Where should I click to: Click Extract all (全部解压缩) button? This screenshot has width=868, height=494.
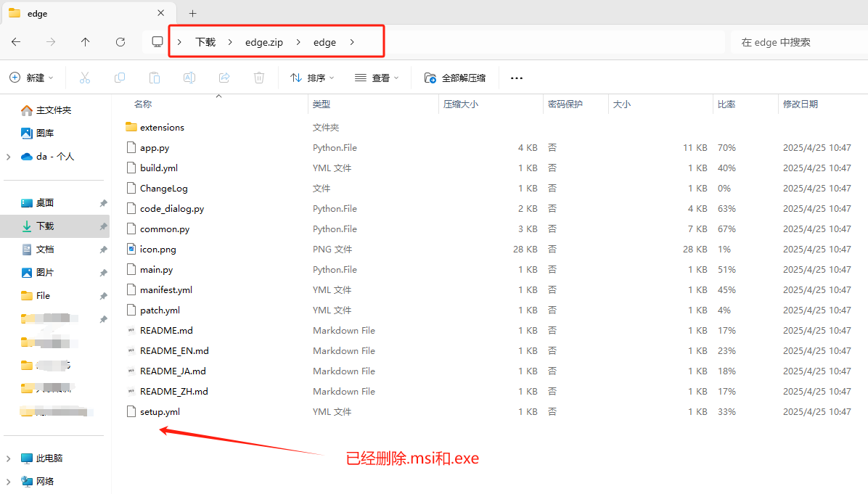pos(455,78)
